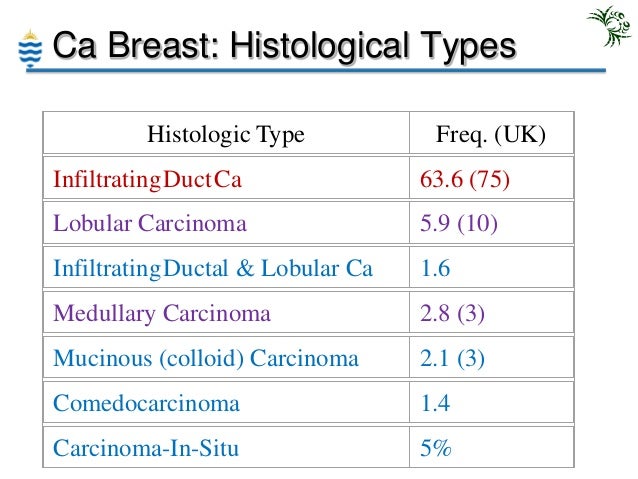This screenshot has width=638, height=479.
Task: Click the green leaf emblem logo
Action: click(x=609, y=27)
